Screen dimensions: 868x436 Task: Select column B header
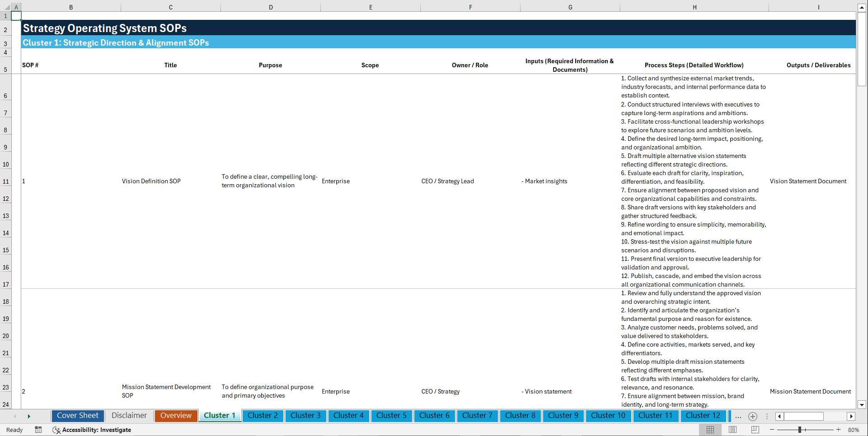click(71, 7)
